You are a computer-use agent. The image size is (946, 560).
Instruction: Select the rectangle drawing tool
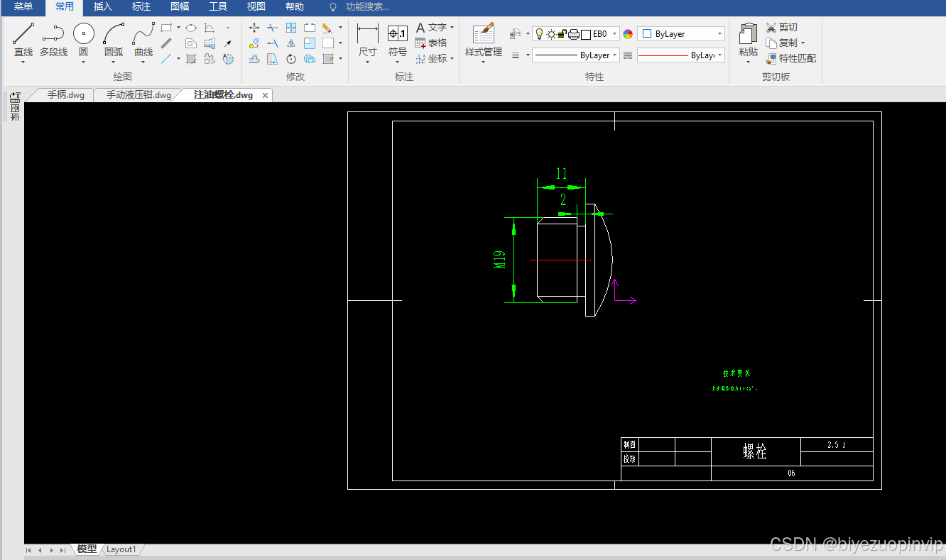(166, 28)
